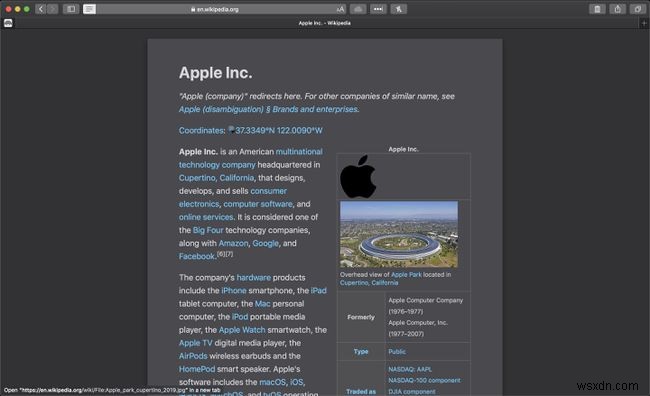
Task: Follow the NASDAQ-100 component link
Action: [x=424, y=380]
